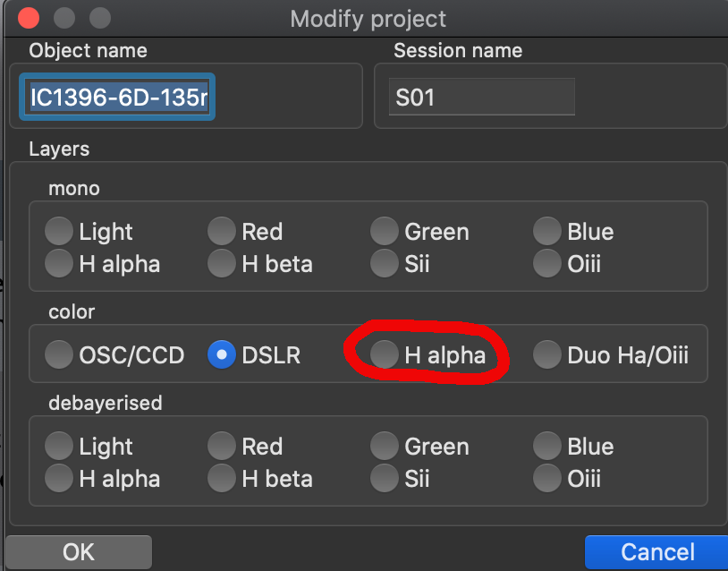This screenshot has width=728, height=571.
Task: Pick the mono Oiii layer
Action: [547, 263]
